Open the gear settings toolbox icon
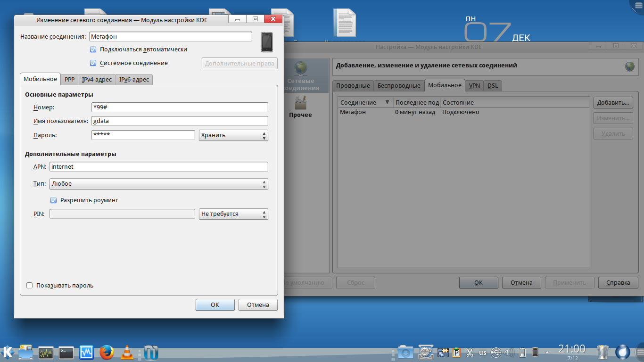The width and height of the screenshot is (644, 362). click(426, 352)
